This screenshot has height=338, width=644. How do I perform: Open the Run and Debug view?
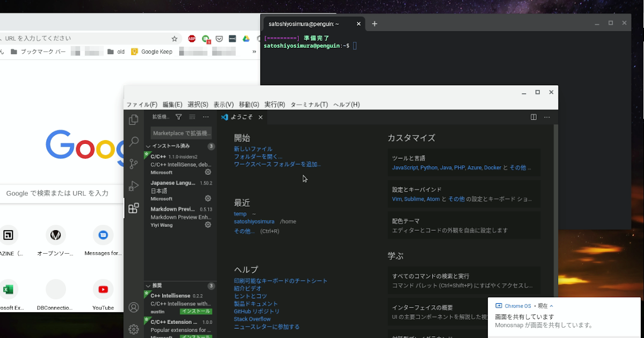pyautogui.click(x=134, y=186)
